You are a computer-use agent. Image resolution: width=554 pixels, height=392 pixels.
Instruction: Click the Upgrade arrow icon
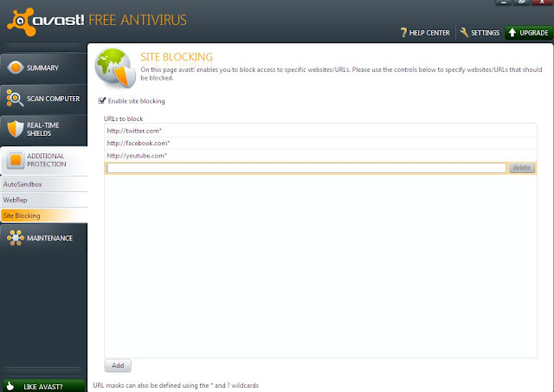[512, 33]
